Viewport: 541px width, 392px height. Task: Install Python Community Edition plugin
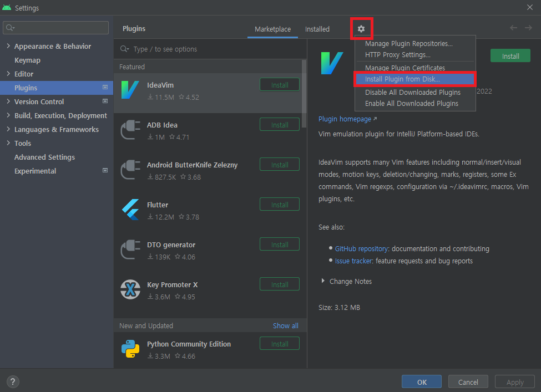pos(280,344)
